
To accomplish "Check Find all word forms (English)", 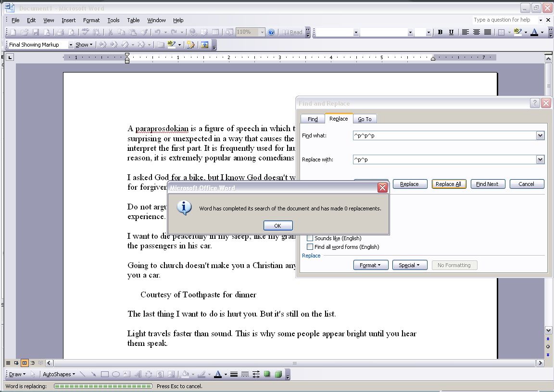I will pos(310,246).
